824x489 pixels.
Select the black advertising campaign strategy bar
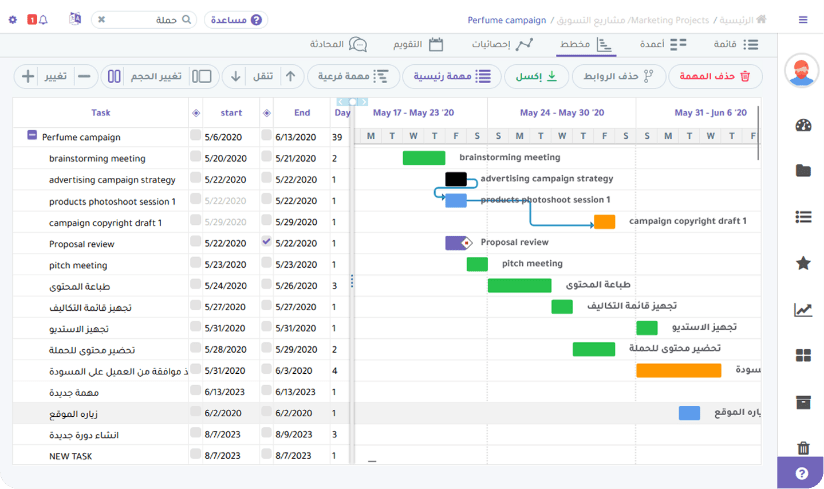click(456, 179)
